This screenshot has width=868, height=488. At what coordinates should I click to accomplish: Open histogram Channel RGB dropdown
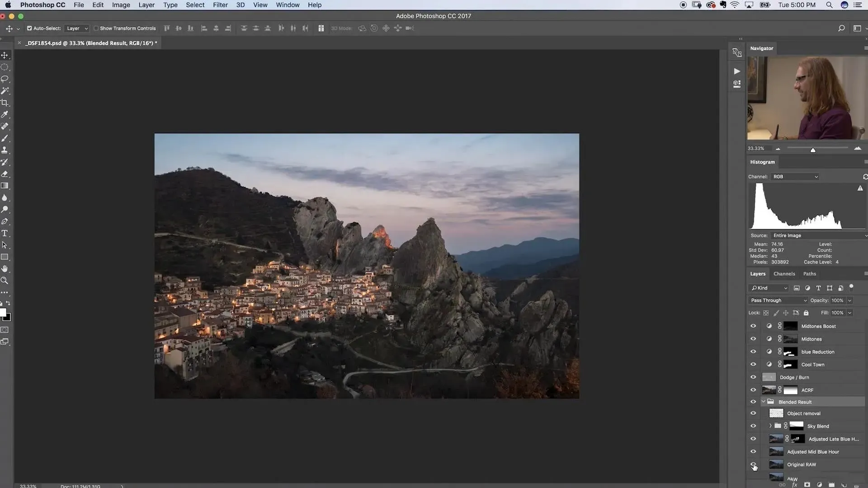click(795, 177)
